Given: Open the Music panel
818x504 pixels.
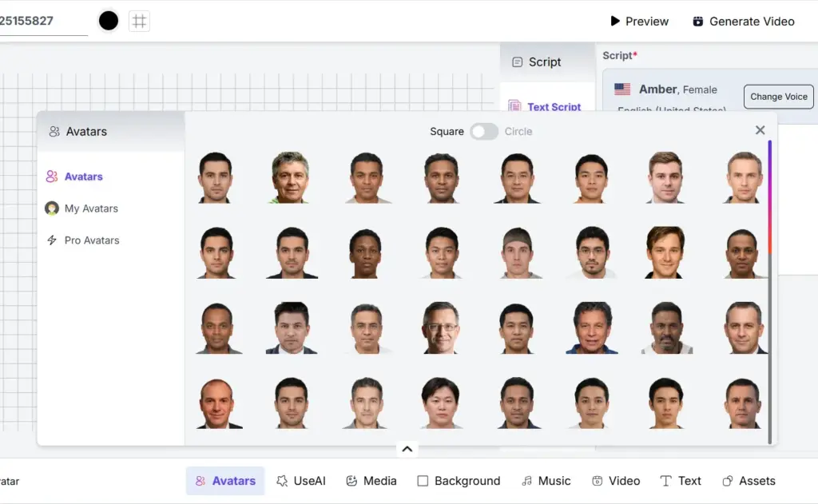Looking at the screenshot, I should pos(546,481).
